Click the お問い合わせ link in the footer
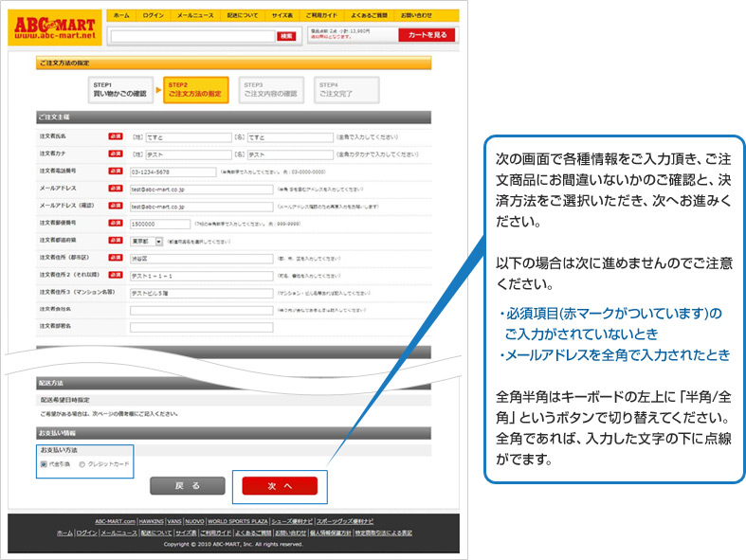 click(x=290, y=533)
